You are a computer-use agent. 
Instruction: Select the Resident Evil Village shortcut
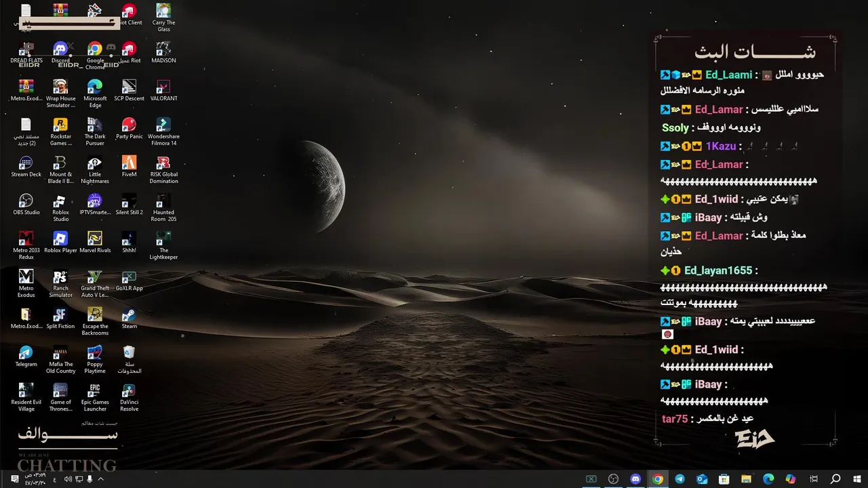[x=26, y=398]
